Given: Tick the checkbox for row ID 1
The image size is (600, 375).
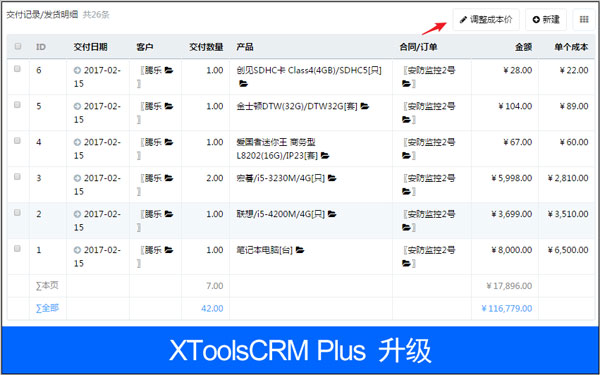Looking at the screenshot, I should click(x=17, y=249).
